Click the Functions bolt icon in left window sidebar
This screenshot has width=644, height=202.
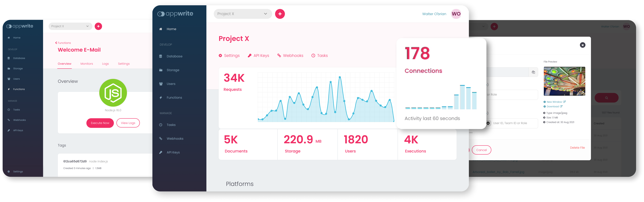(x=9, y=89)
